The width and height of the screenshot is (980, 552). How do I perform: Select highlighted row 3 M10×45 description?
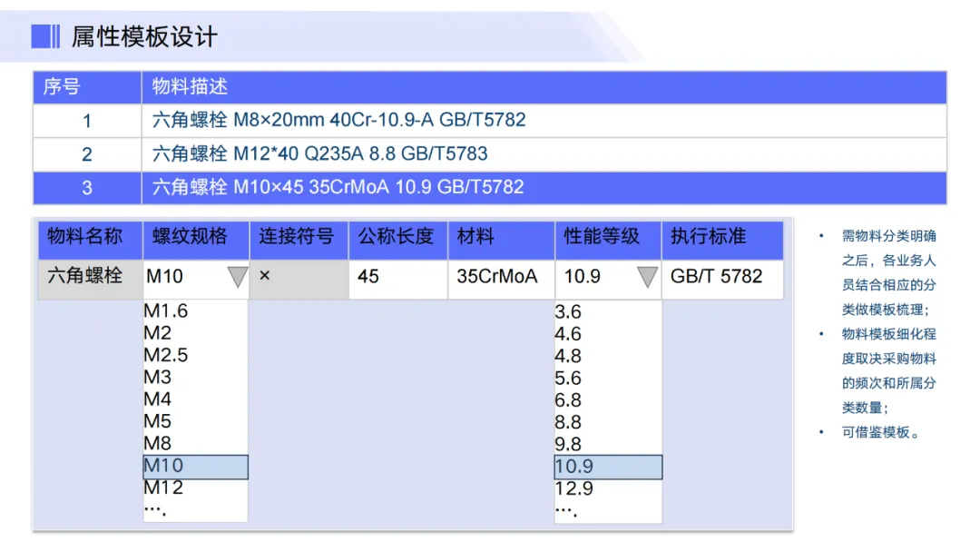(x=338, y=188)
